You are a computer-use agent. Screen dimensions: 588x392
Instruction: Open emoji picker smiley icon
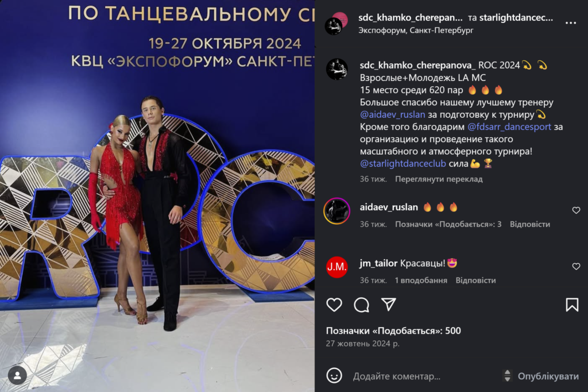334,375
